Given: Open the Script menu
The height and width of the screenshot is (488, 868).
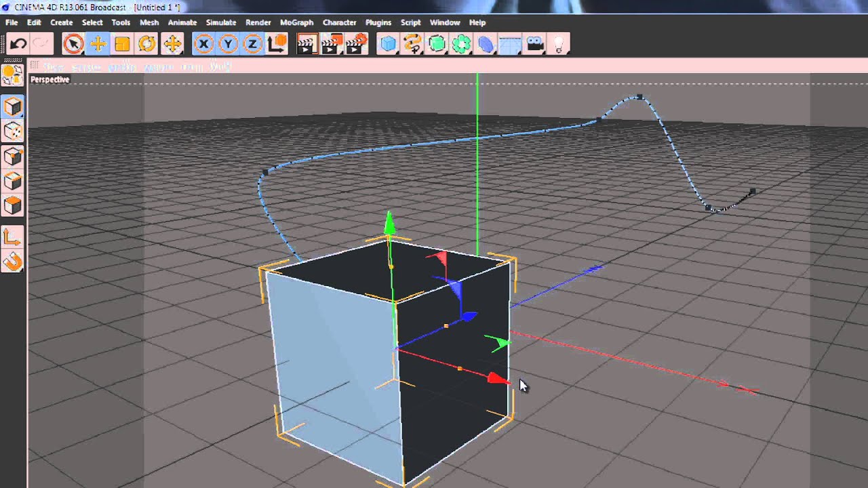Looking at the screenshot, I should pyautogui.click(x=410, y=22).
